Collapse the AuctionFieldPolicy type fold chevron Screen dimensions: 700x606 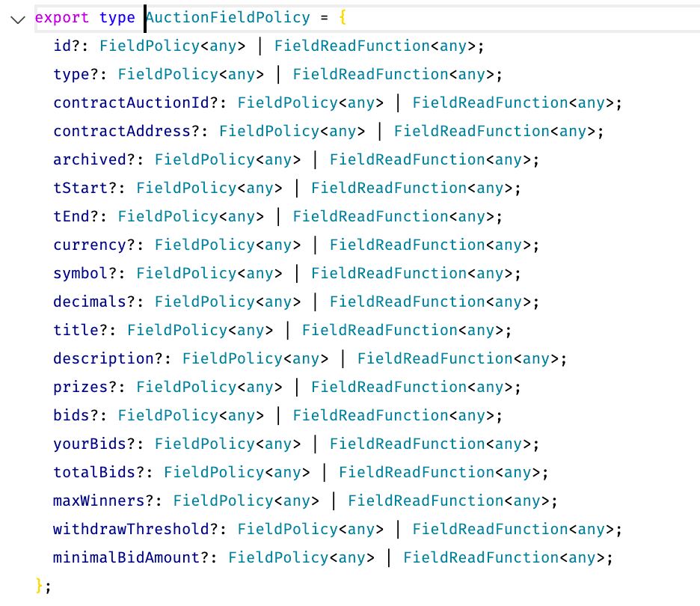18,19
